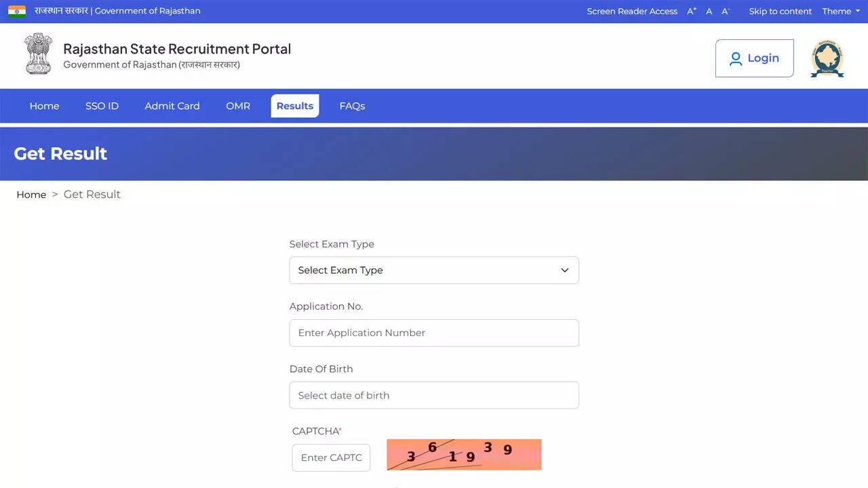Viewport: 868px width, 488px height.
Task: Click the Enter Application Number field
Action: pos(434,333)
